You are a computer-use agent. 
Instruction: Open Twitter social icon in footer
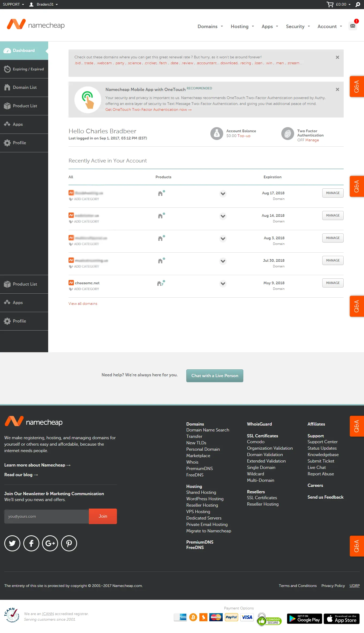[12, 543]
